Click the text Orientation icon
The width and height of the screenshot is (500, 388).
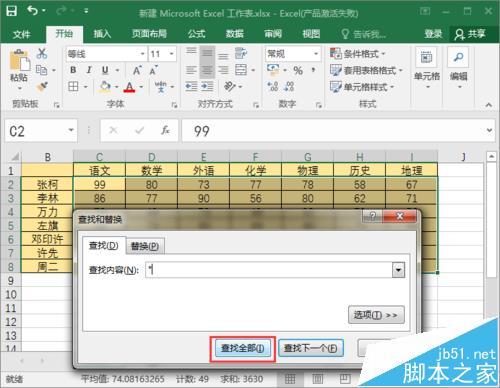(230, 87)
